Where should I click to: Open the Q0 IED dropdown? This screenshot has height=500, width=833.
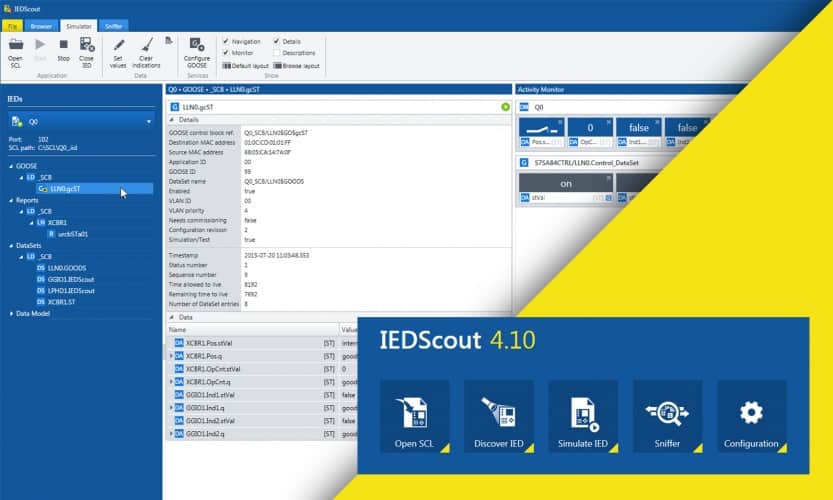coord(149,121)
